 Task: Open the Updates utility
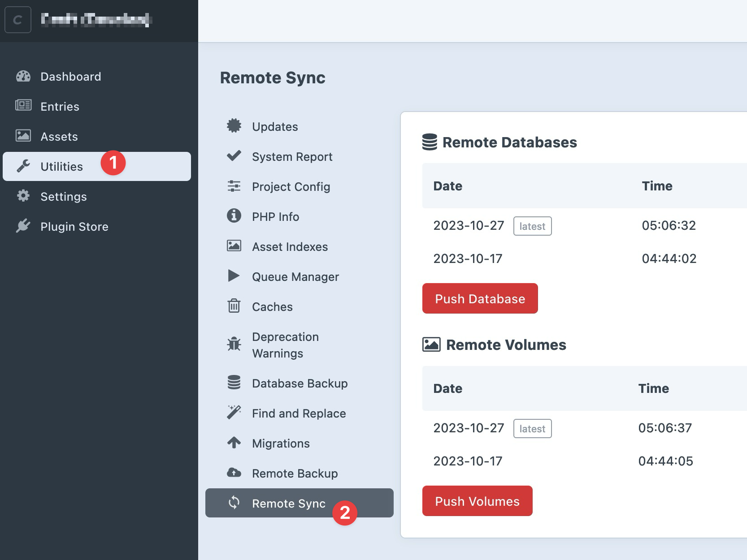pos(274,126)
